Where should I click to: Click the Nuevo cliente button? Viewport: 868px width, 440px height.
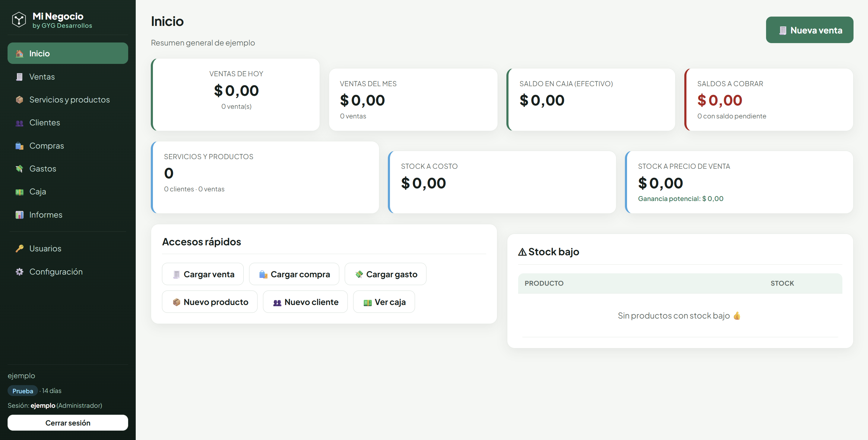[x=305, y=302]
